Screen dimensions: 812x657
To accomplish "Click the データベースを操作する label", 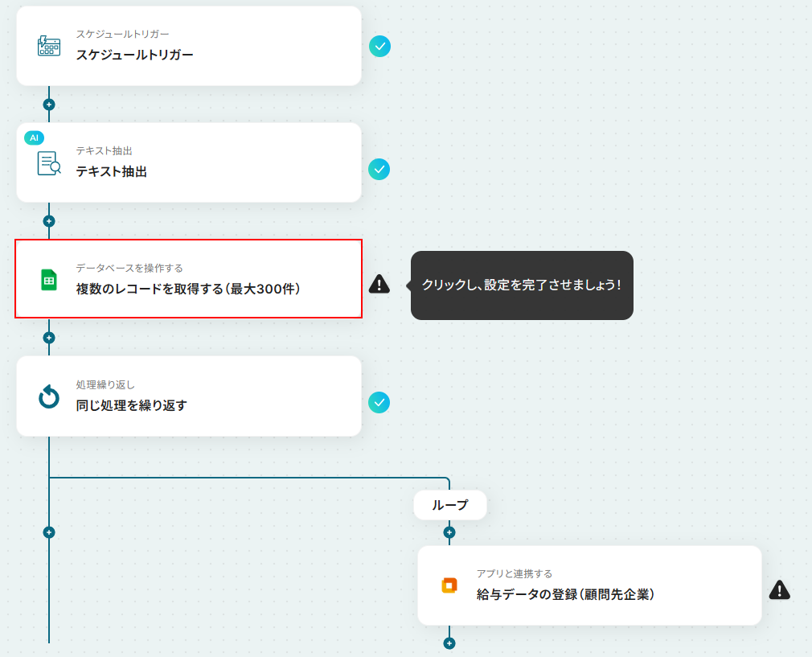I will [x=129, y=268].
